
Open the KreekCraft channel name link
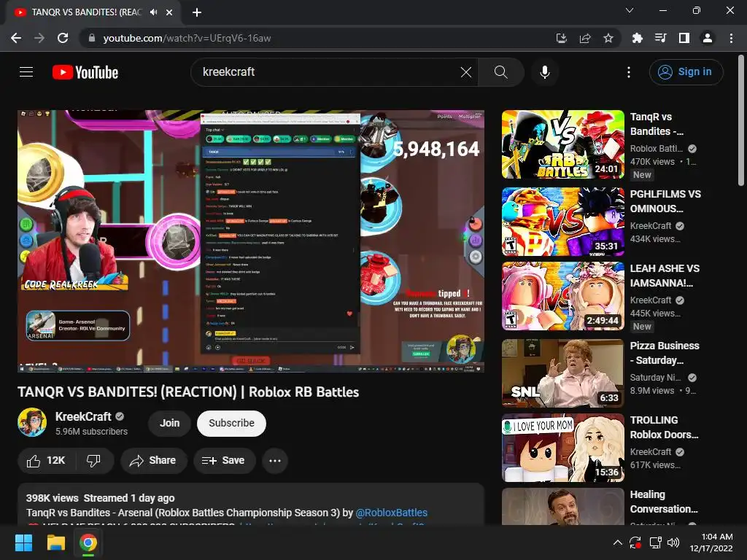point(83,416)
